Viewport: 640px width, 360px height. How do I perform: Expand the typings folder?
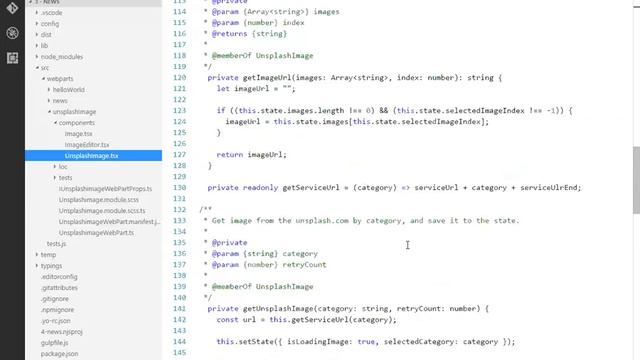pos(51,266)
